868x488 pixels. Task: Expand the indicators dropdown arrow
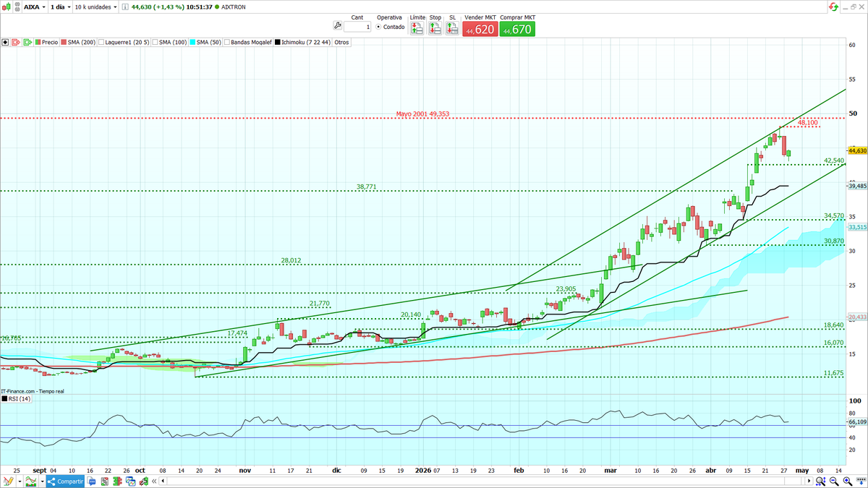tap(42, 481)
